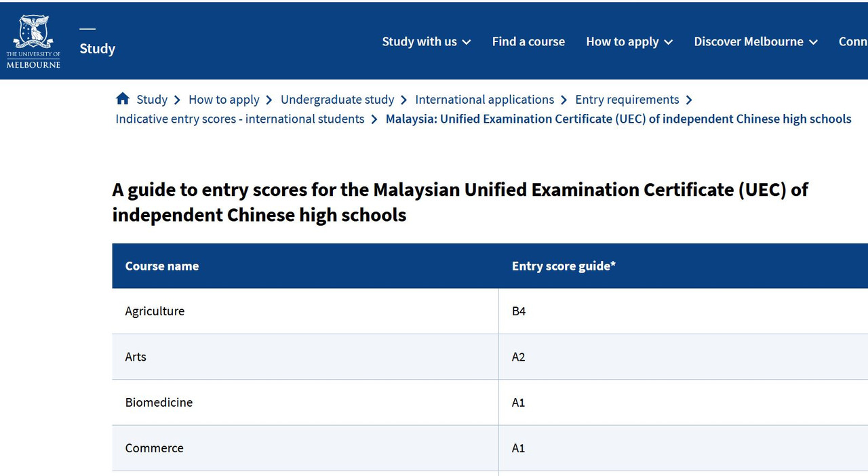Screen dimensions: 868x476
Task: Click the Entry score guide column header
Action: coord(684,266)
